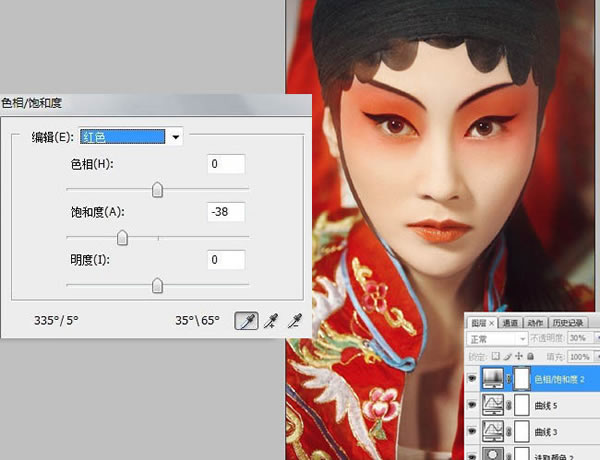Hide the 曲线 5 layer
Image resolution: width=600 pixels, height=460 pixels.
[472, 405]
